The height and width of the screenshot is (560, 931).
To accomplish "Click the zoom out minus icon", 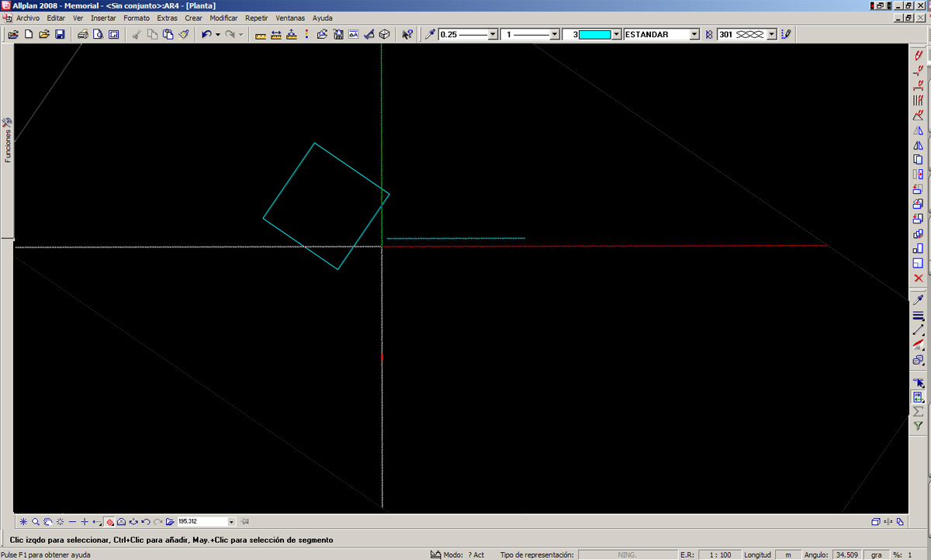I will 72,522.
